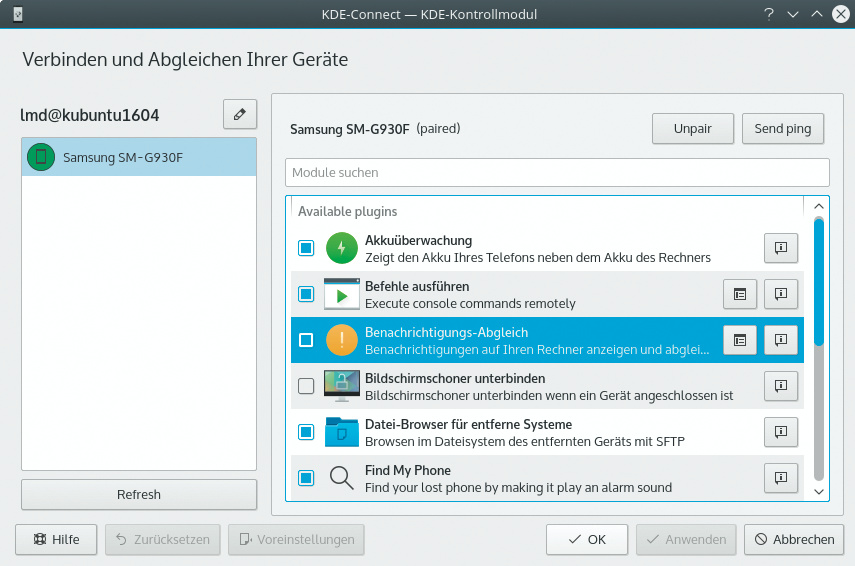Viewport: 855px width, 566px height.
Task: Open settings for Befehle ausführen plugin
Action: click(740, 294)
